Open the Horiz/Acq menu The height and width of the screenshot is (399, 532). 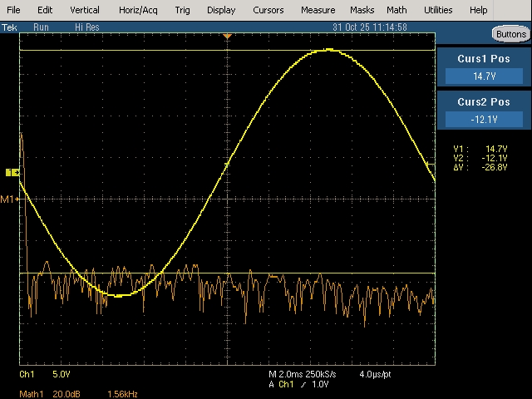[138, 10]
